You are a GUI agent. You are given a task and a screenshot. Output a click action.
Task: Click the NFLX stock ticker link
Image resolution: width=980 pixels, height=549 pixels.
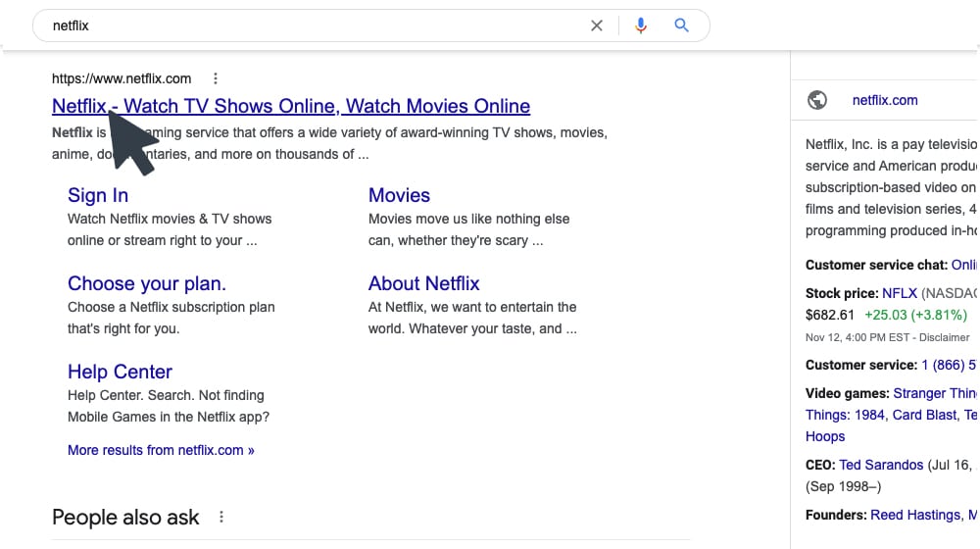coord(900,292)
